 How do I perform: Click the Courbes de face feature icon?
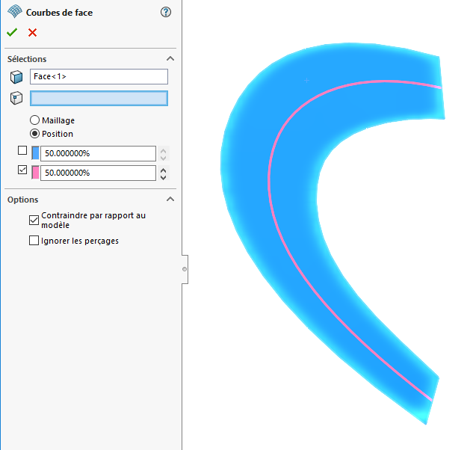pos(15,12)
